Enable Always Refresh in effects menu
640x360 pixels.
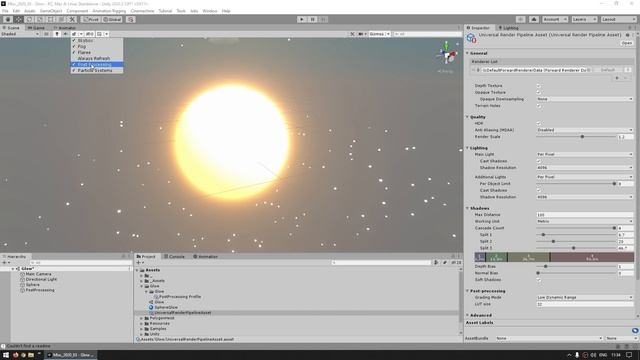click(97, 58)
